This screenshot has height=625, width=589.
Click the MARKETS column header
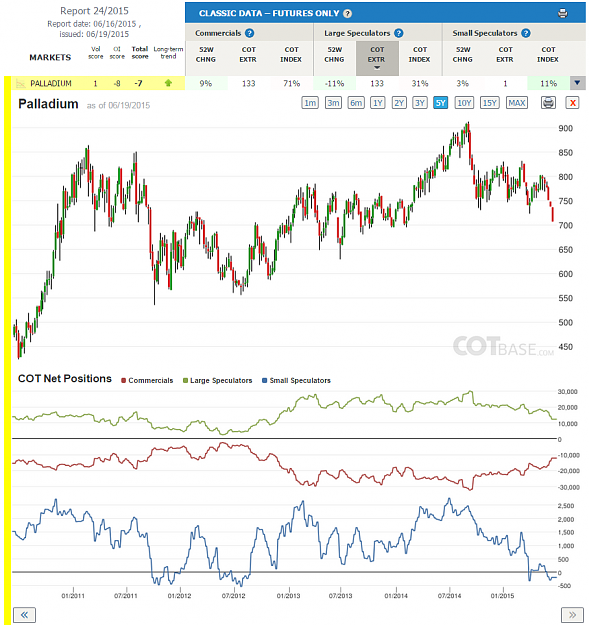[x=50, y=57]
